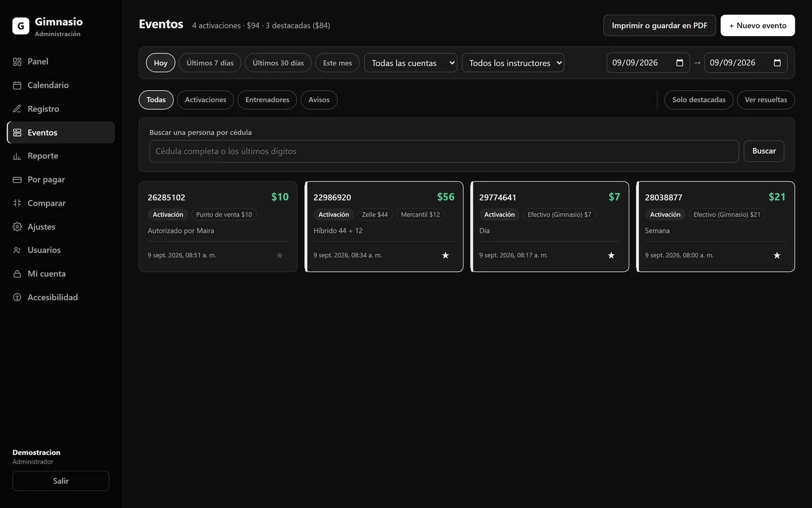Click Imprimir o guardar en PDF
Image resolution: width=812 pixels, height=508 pixels.
[x=659, y=25]
